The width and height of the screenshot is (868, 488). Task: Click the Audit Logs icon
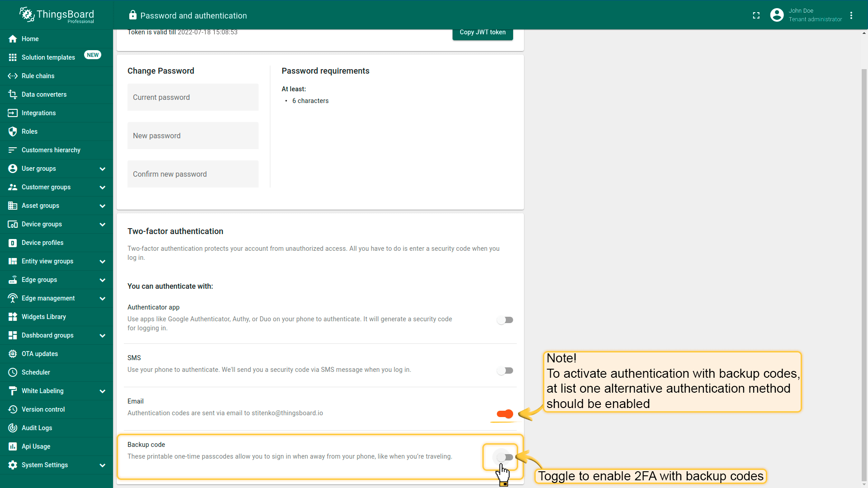[13, 428]
